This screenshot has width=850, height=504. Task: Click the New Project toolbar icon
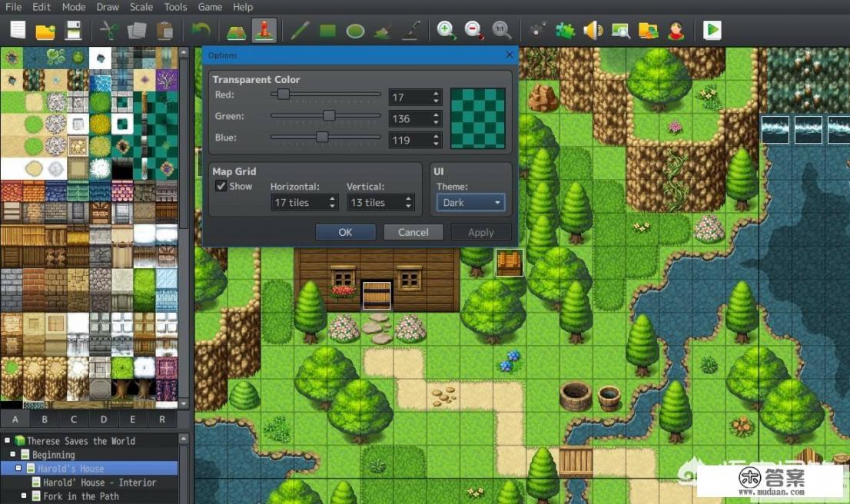click(18, 30)
